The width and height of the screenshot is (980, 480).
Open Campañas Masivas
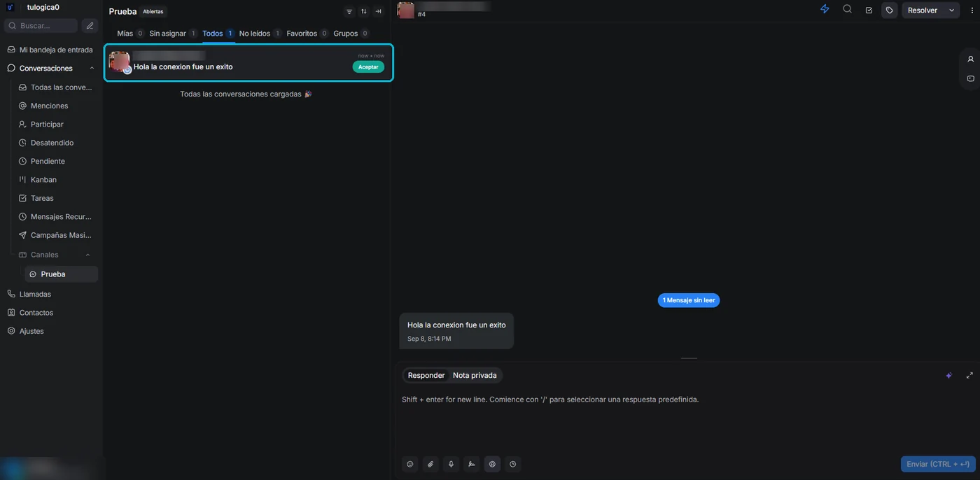(x=56, y=235)
